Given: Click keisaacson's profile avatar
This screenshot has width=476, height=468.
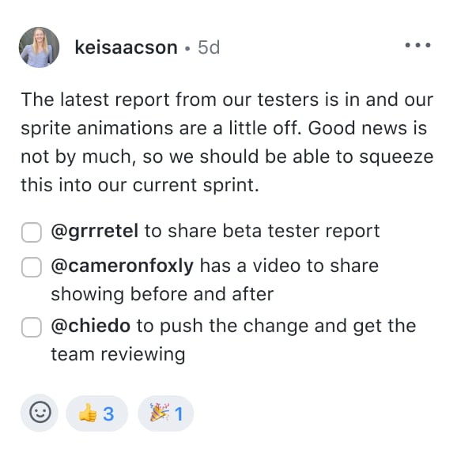Looking at the screenshot, I should pyautogui.click(x=40, y=47).
